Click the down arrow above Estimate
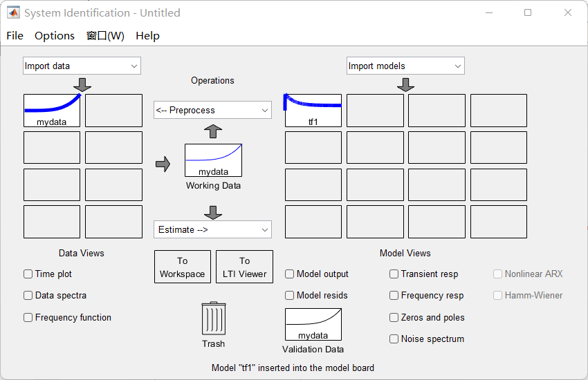The width and height of the screenshot is (588, 380). point(213,212)
